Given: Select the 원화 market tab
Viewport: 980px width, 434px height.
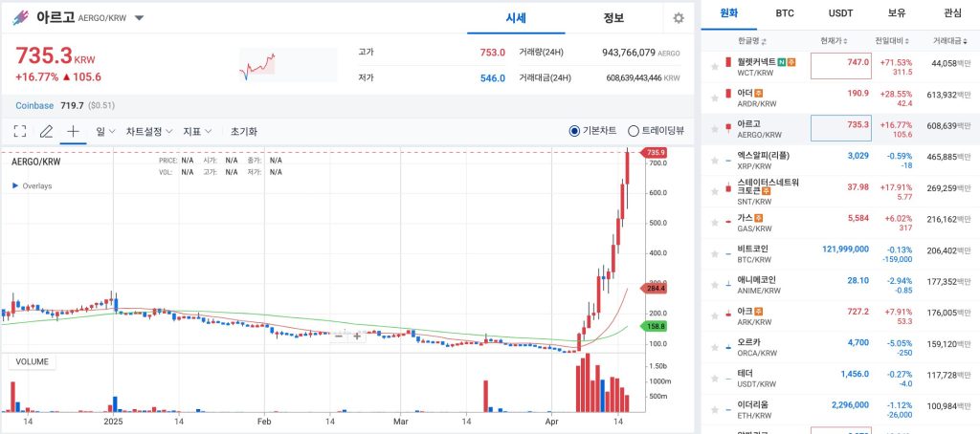Looking at the screenshot, I should 728,13.
